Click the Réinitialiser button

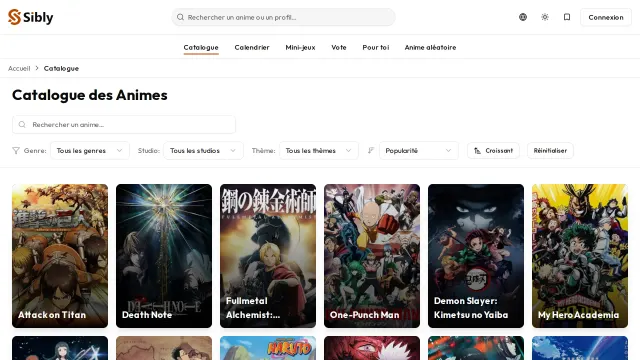coord(550,151)
